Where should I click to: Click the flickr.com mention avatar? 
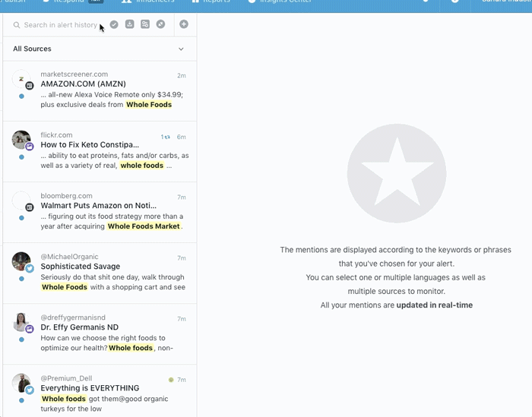21,139
